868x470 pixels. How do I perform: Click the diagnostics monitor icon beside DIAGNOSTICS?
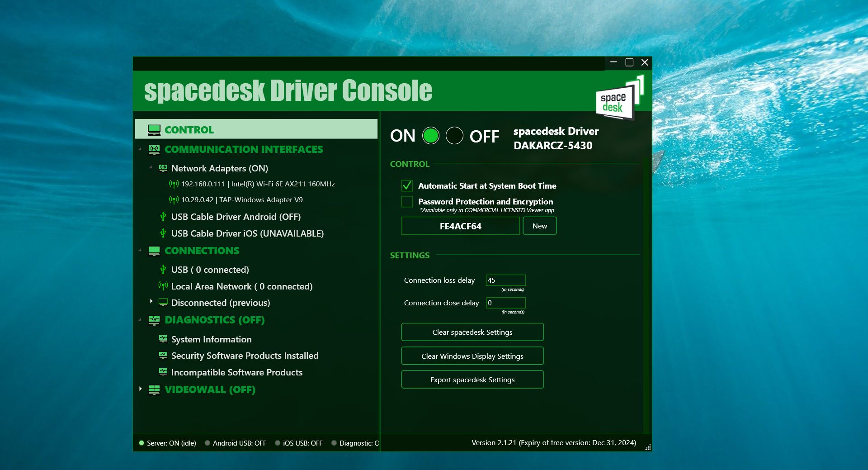click(x=154, y=320)
